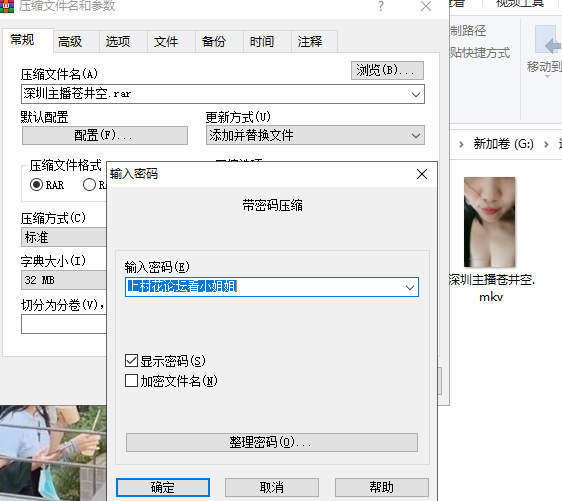
Task: Click the WinRAR icon in title bar
Action: (6, 6)
